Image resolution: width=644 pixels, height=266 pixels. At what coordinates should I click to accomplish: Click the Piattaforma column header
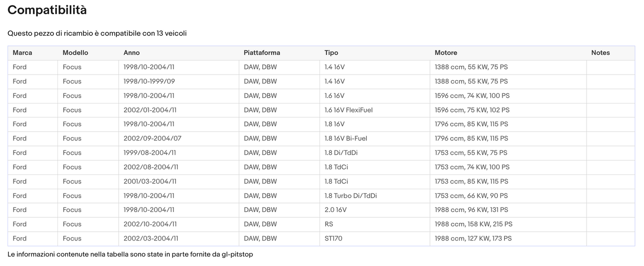(262, 53)
